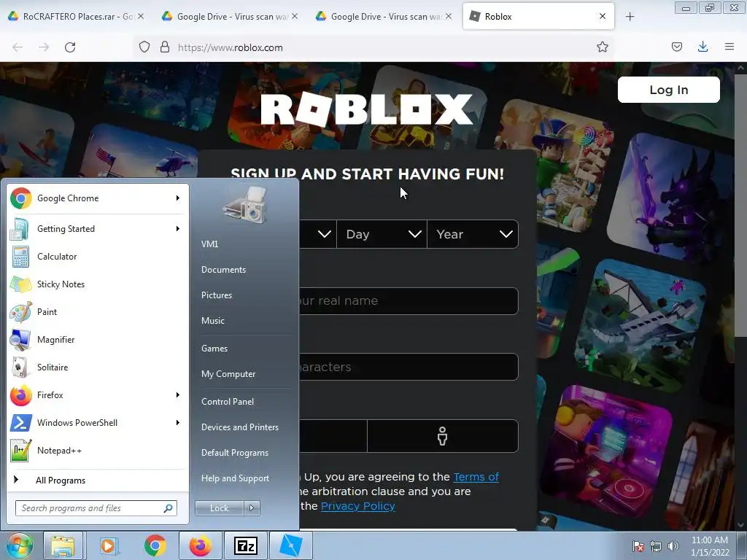Open the Terms of Use link
Screen dimensions: 747x560
[476, 477]
